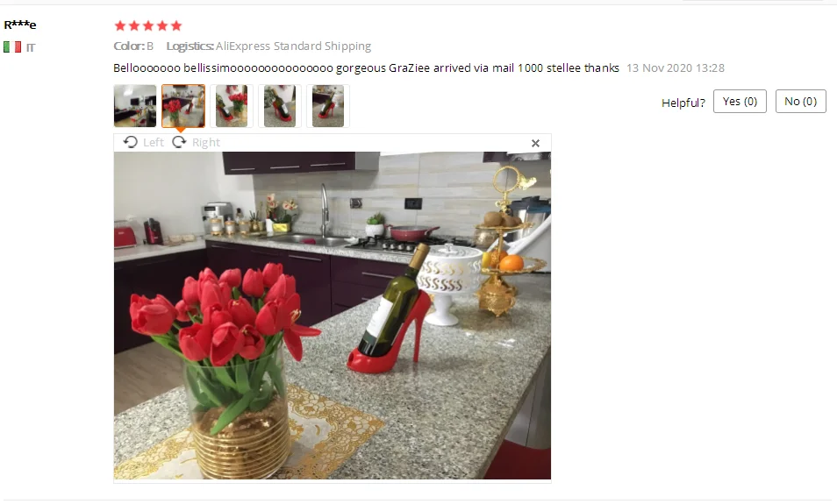
Task: Click the "IT" country code label
Action: (x=31, y=47)
